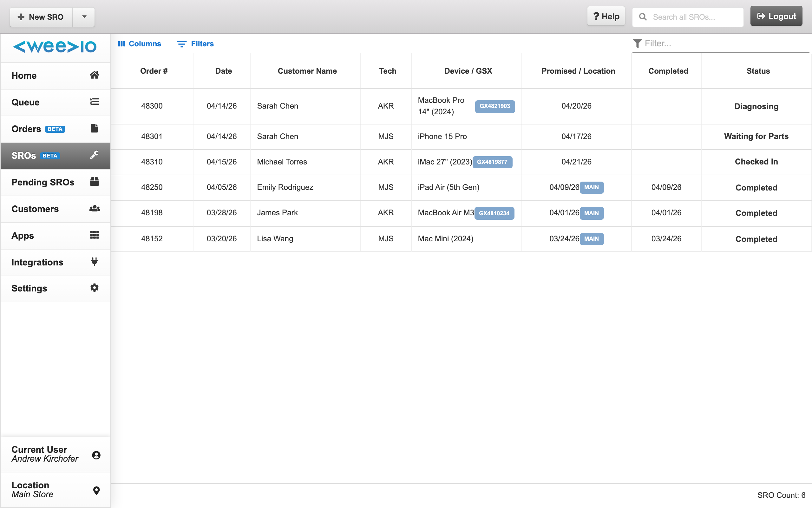Click the Logout button
Viewport: 812px width, 508px height.
tap(776, 16)
